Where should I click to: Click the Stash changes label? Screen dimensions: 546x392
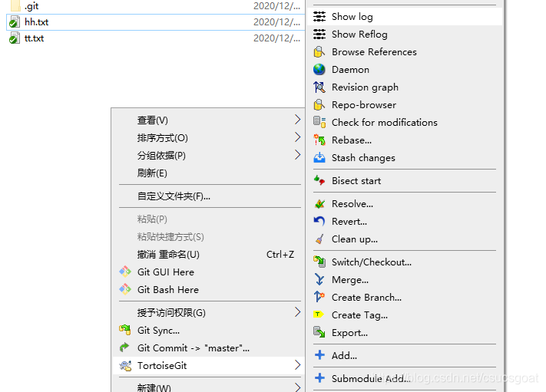pos(363,158)
